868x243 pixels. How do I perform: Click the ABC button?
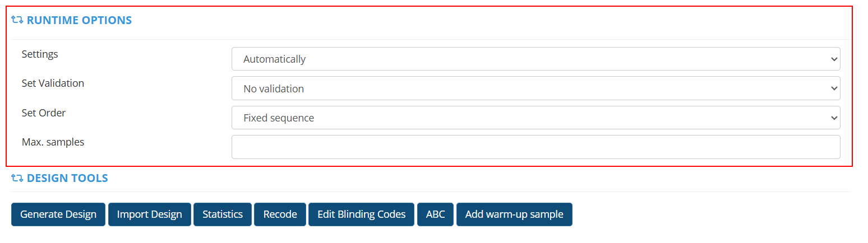point(436,214)
